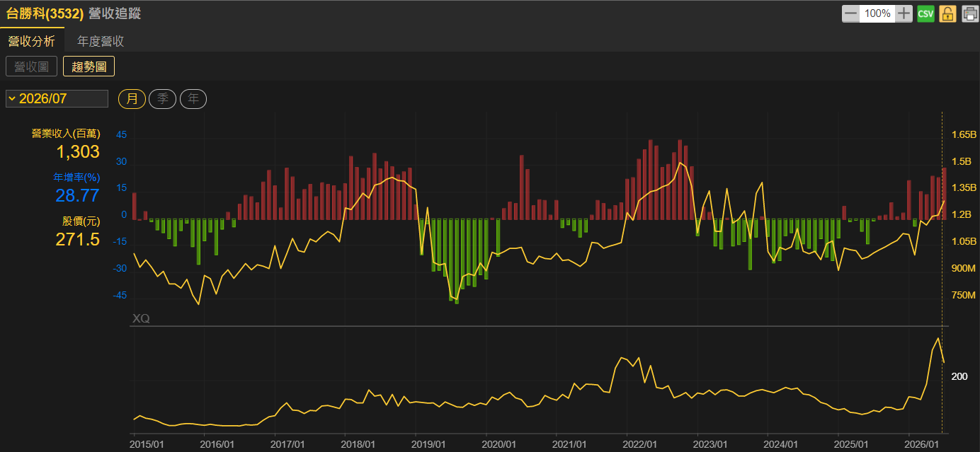Switch to the 營收分析 tab
This screenshot has height=452, width=980.
31,41
